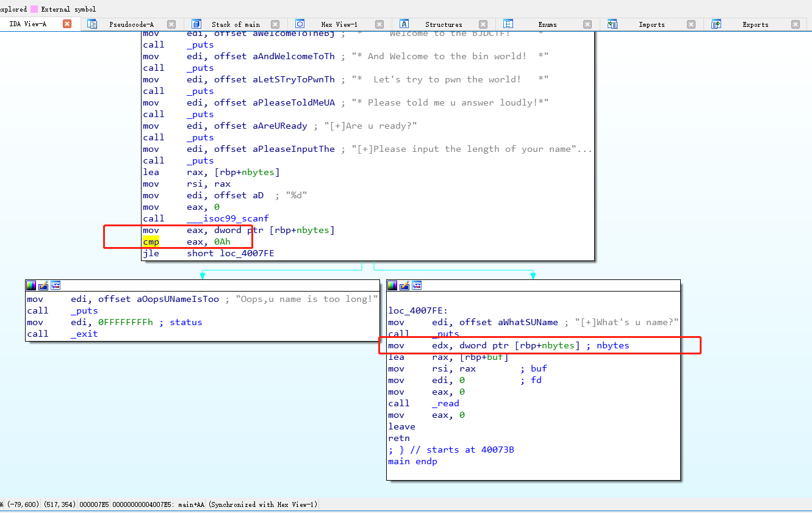Click the Enums tab icon
This screenshot has width=812, height=513.
pos(508,24)
